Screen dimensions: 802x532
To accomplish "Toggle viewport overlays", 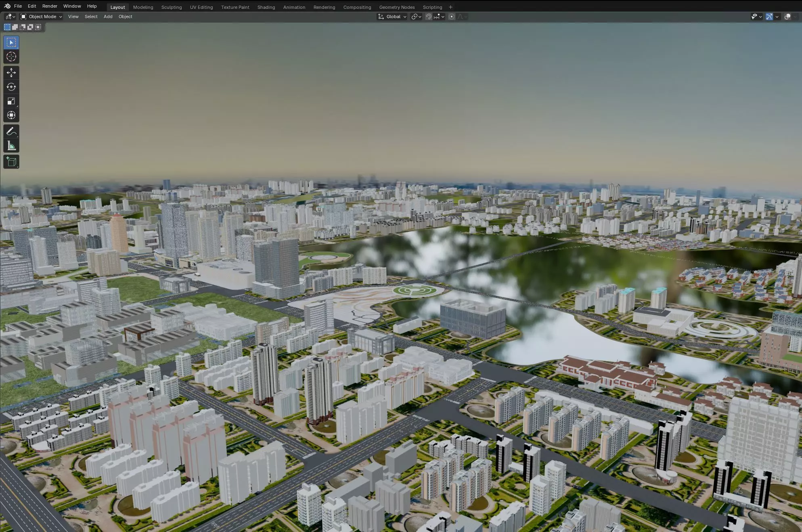I will point(787,17).
